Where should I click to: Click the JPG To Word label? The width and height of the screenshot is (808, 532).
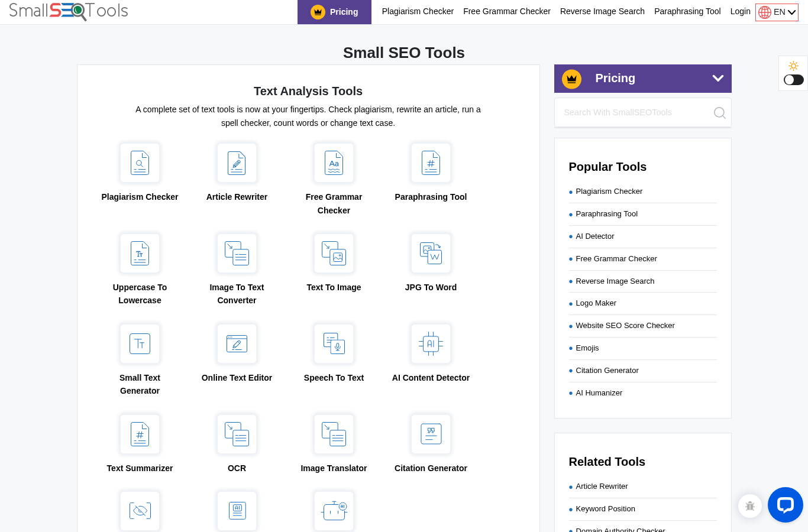(x=431, y=287)
